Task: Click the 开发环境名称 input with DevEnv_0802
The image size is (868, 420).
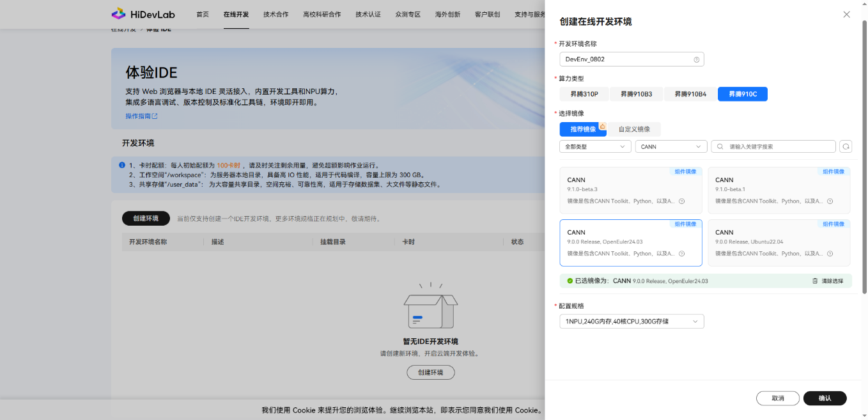Action: [632, 59]
